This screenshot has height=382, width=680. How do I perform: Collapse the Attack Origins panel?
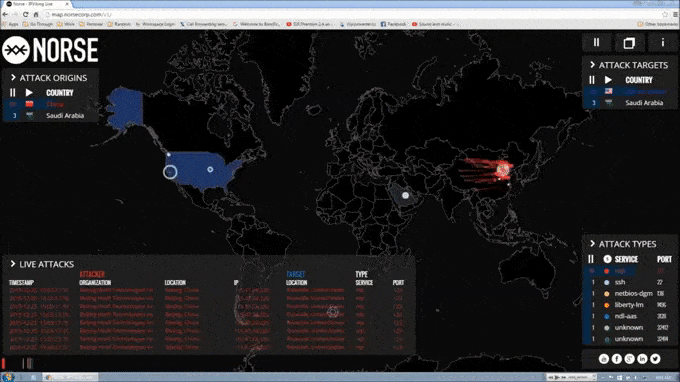pyautogui.click(x=13, y=78)
